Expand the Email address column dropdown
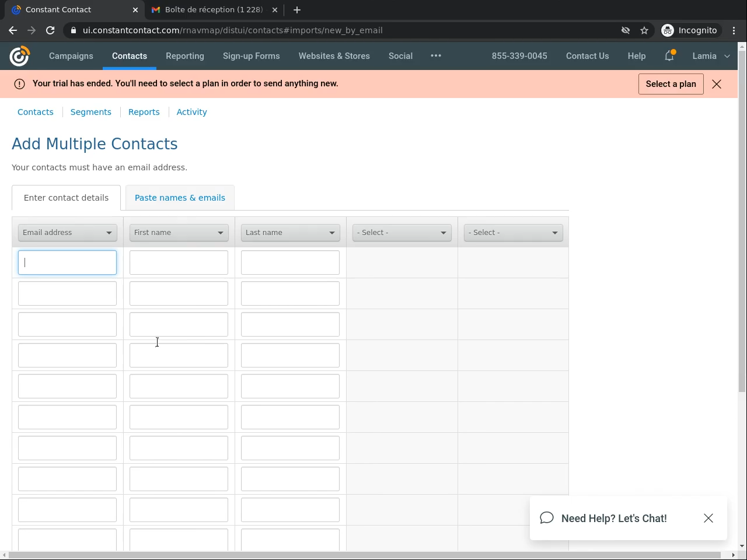747x560 pixels. (x=68, y=233)
